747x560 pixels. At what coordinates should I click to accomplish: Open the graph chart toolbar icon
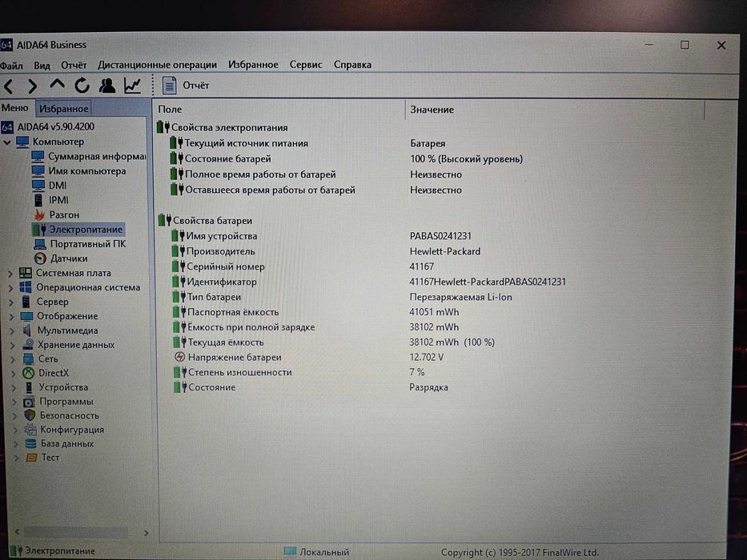[132, 86]
